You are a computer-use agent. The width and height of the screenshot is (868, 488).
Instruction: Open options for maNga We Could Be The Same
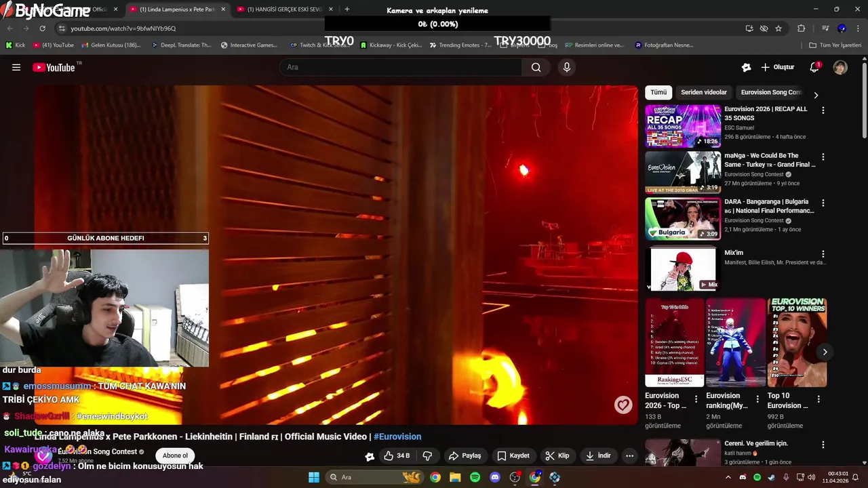coord(823,157)
